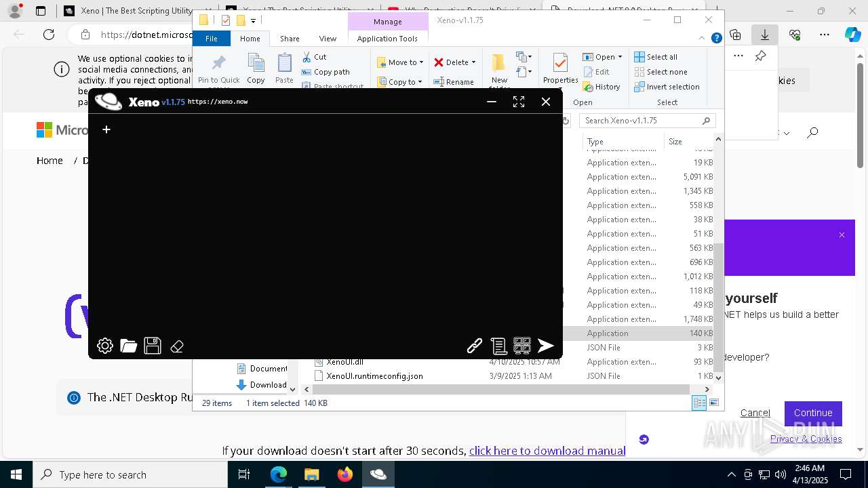
Task: Show hidden system tray icons chevron
Action: tap(731, 475)
